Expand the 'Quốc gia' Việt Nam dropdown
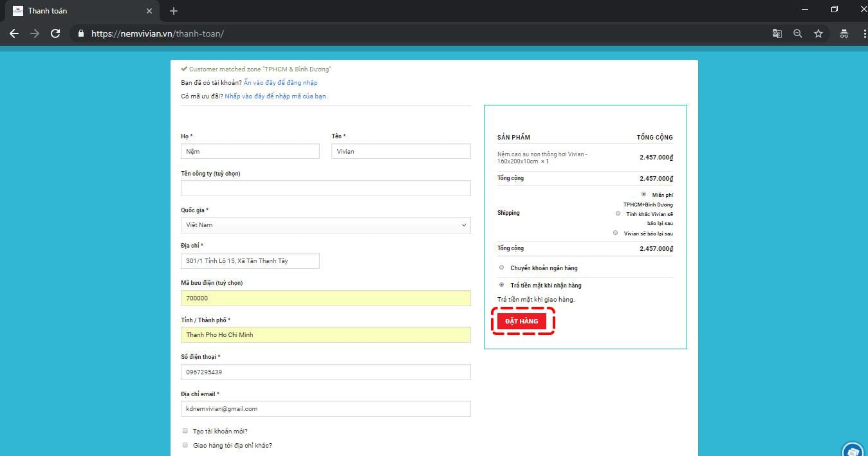Image resolution: width=868 pixels, height=456 pixels. click(326, 225)
